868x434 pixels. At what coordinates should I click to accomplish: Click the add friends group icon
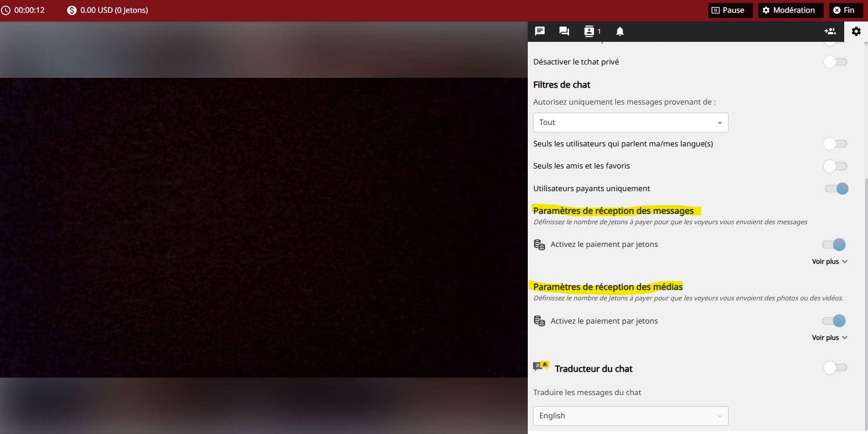[x=830, y=31]
